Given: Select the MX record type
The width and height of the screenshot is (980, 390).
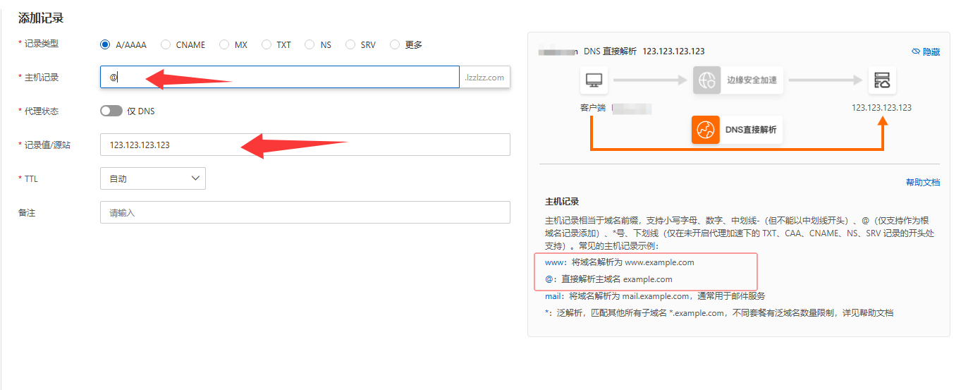Looking at the screenshot, I should point(224,44).
